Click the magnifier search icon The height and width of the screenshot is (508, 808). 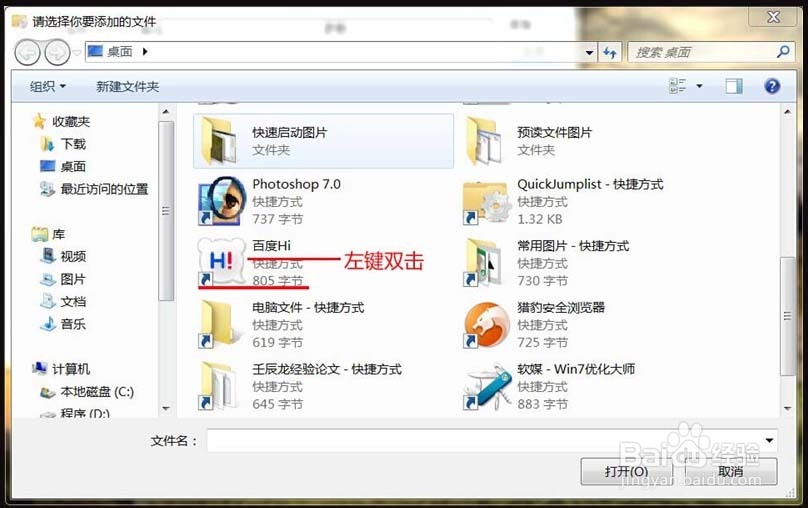click(783, 52)
